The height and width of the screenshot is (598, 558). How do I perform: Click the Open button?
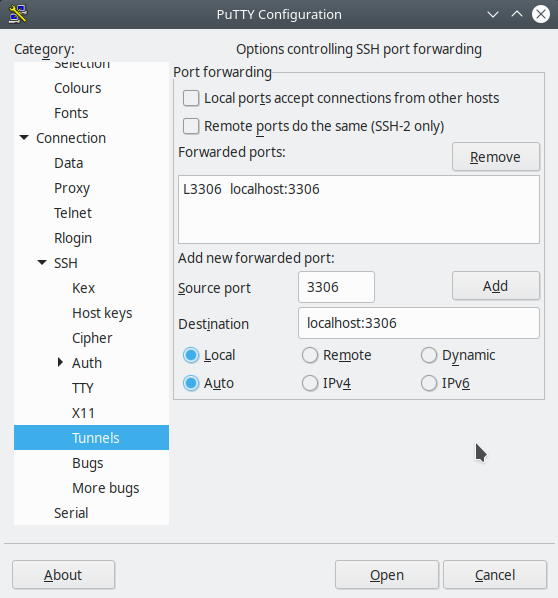click(x=387, y=575)
